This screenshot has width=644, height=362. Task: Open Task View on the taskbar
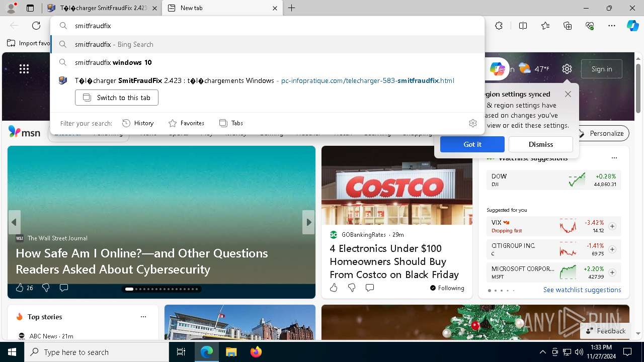(181, 352)
